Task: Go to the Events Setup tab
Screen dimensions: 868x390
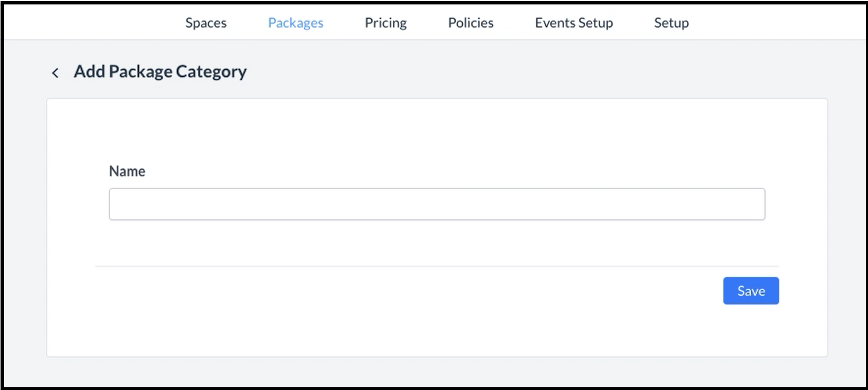Action: 574,23
